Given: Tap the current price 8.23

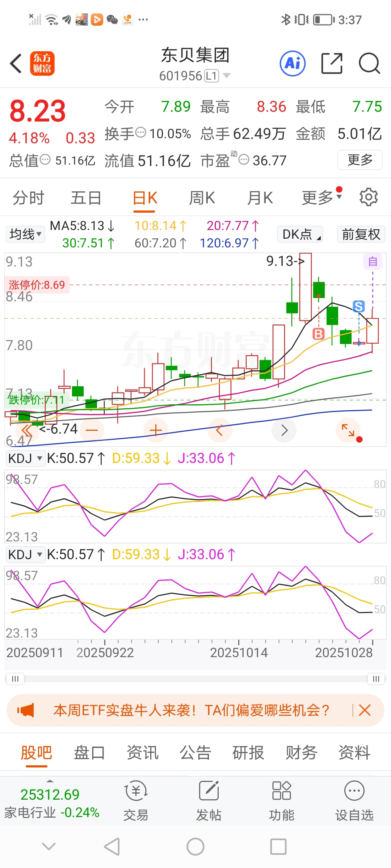Looking at the screenshot, I should (x=38, y=111).
